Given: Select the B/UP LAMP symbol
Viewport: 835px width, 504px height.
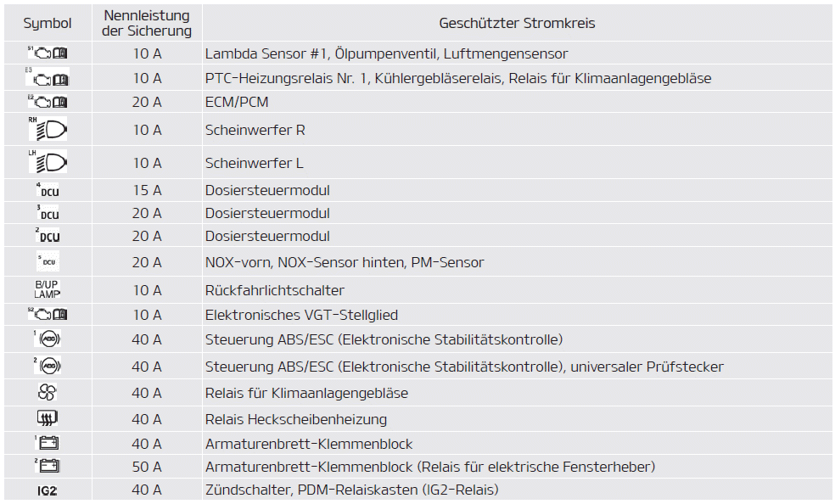Looking at the screenshot, I should click(48, 290).
